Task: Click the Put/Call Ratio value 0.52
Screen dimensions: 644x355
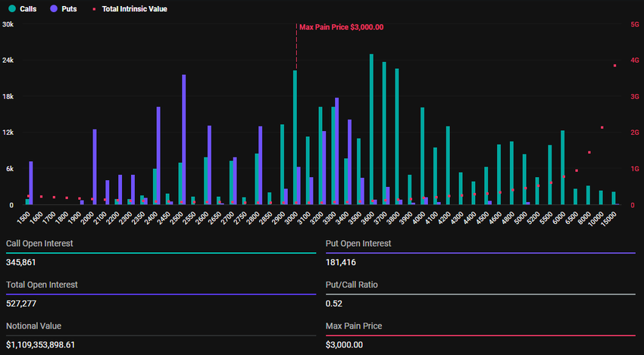Action: click(333, 304)
